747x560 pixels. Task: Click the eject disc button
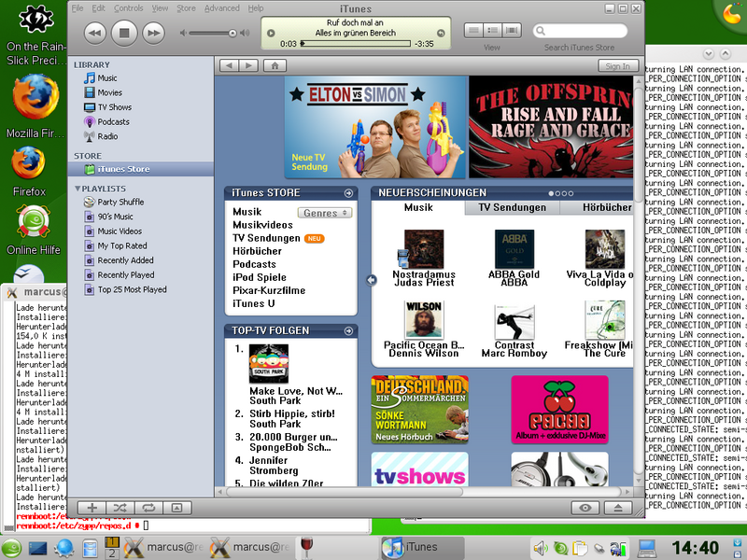pos(617,508)
